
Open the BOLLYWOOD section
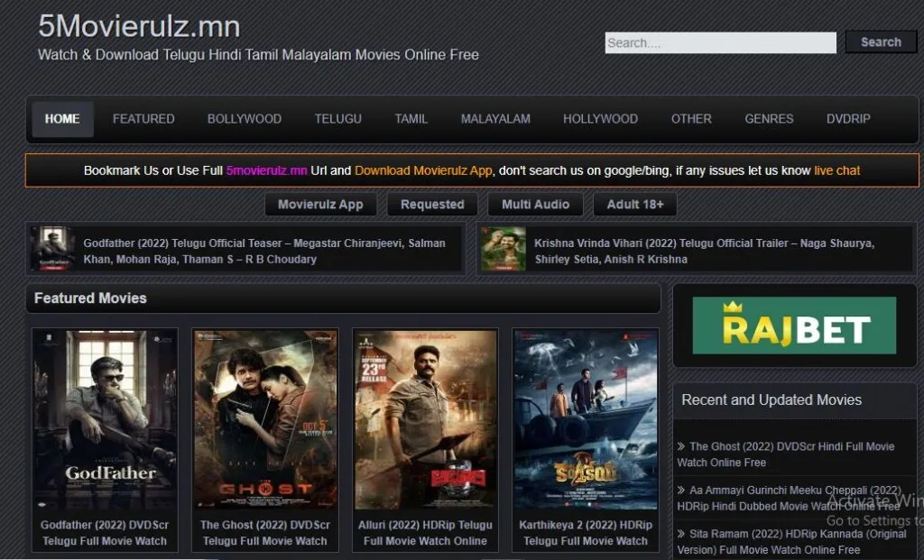[x=244, y=118]
